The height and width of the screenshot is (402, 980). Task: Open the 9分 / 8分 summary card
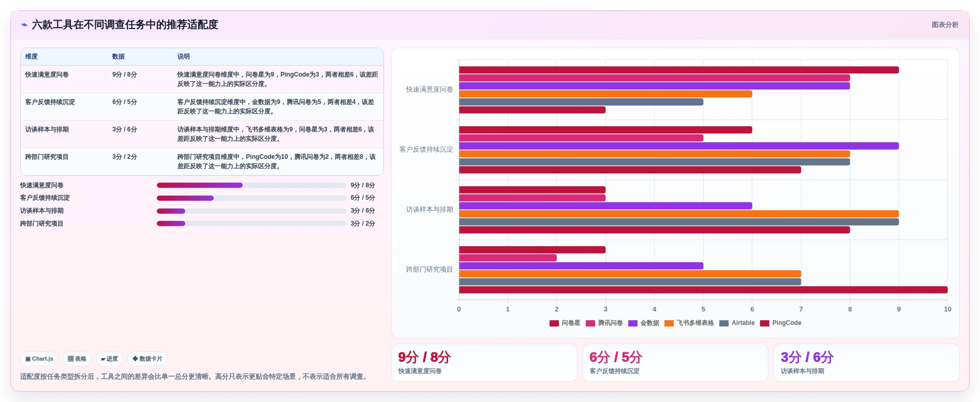pyautogui.click(x=484, y=363)
